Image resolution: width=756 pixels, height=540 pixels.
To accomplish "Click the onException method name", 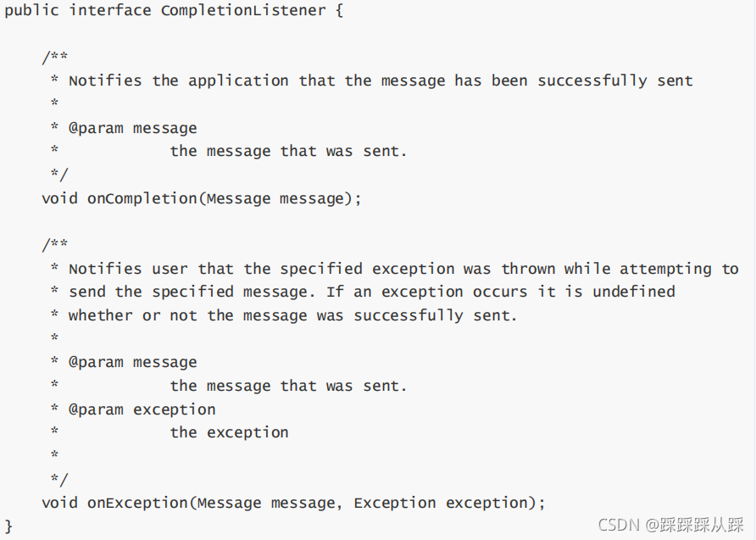I will 138,503.
